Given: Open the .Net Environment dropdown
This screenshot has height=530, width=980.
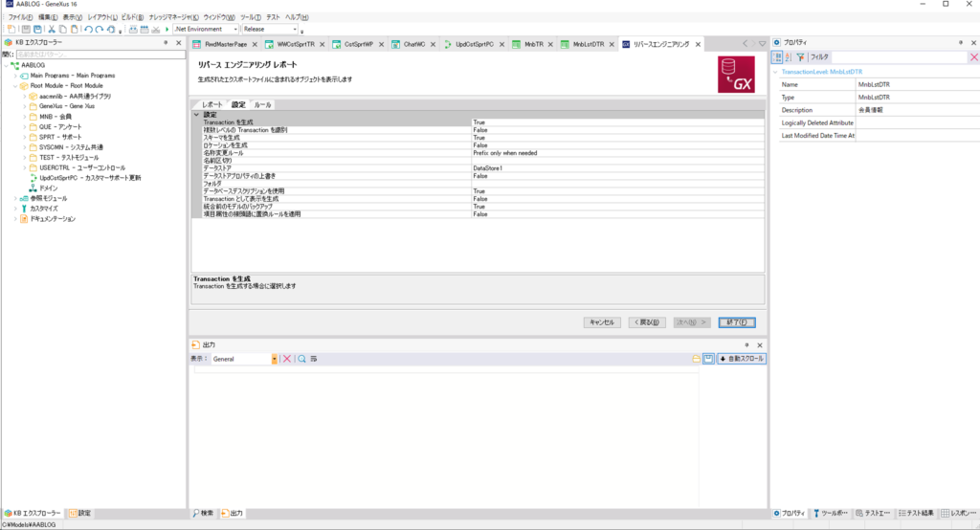Looking at the screenshot, I should 235,30.
